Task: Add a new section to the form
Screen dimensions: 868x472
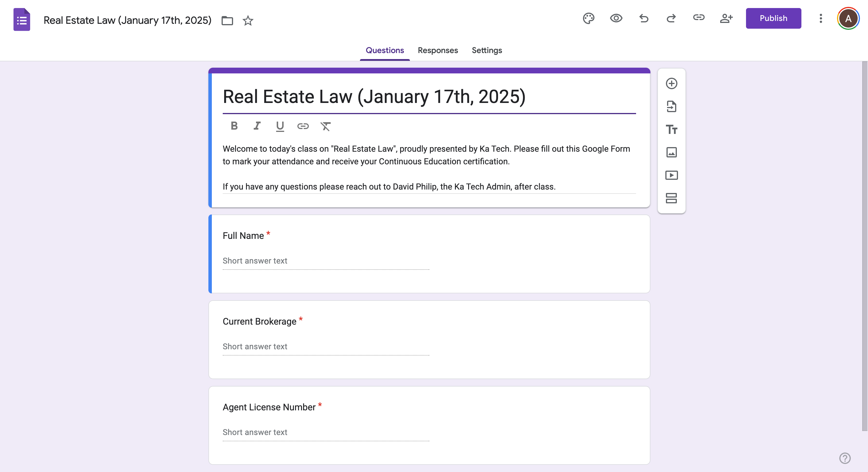Action: 671,198
